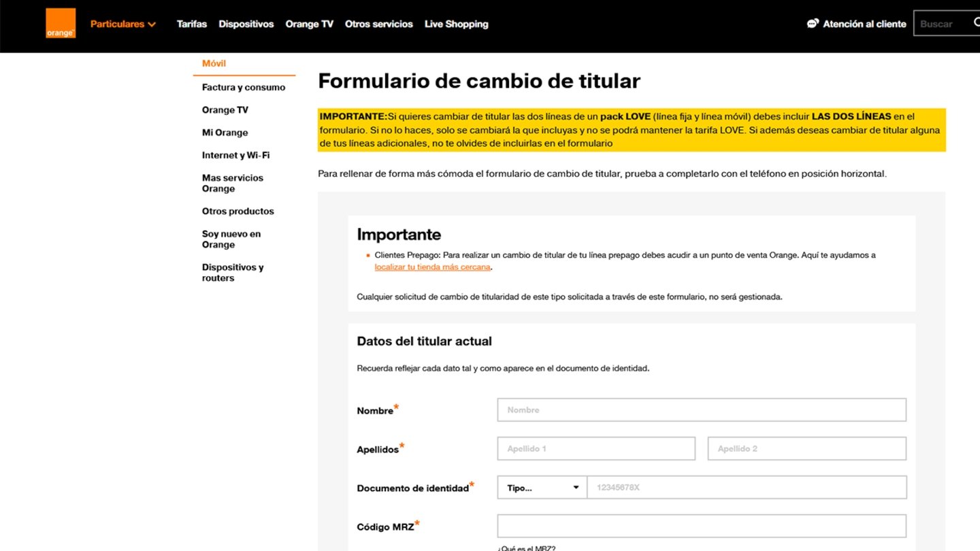Open Internet y Wi-Fi sidebar item
Screen dimensions: 980x551
(x=235, y=155)
